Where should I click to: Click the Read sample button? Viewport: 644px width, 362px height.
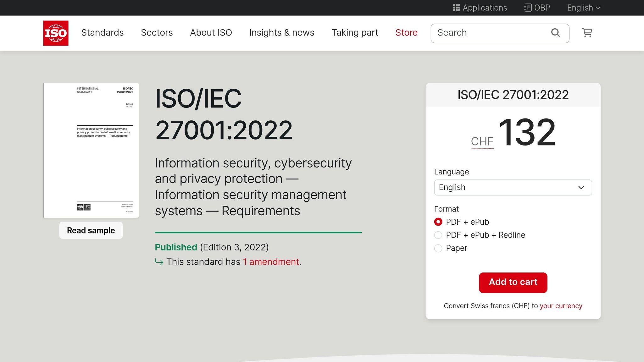click(91, 230)
